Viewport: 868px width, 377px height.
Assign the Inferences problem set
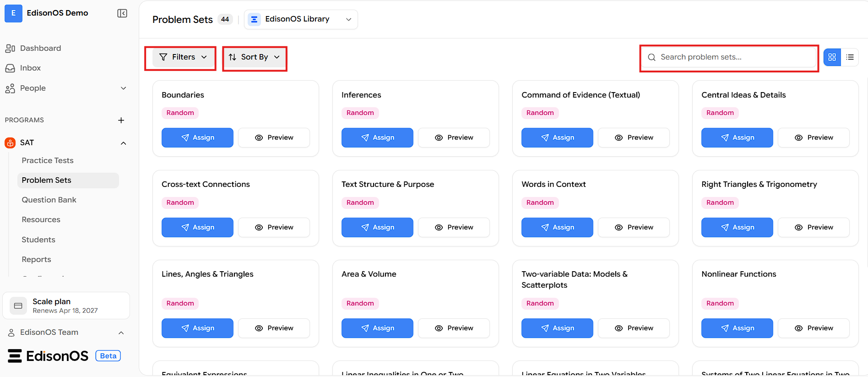(x=377, y=137)
